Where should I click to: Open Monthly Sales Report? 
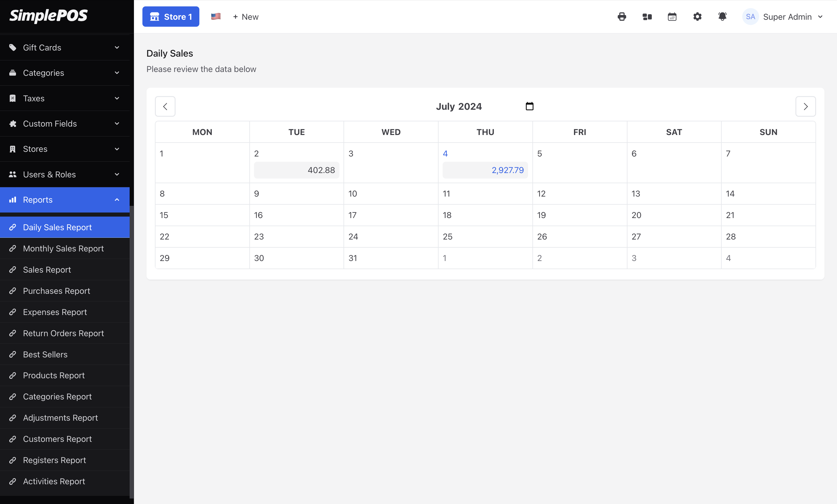coord(63,249)
